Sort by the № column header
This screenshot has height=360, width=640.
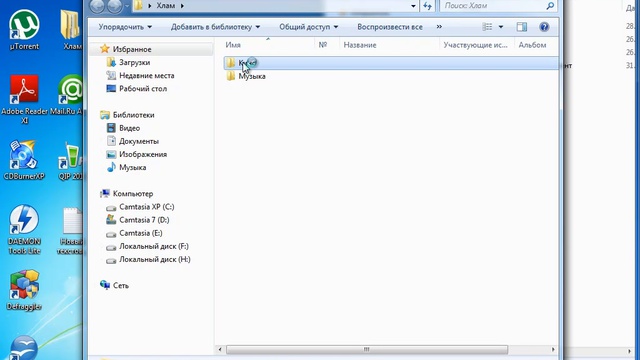(327, 45)
